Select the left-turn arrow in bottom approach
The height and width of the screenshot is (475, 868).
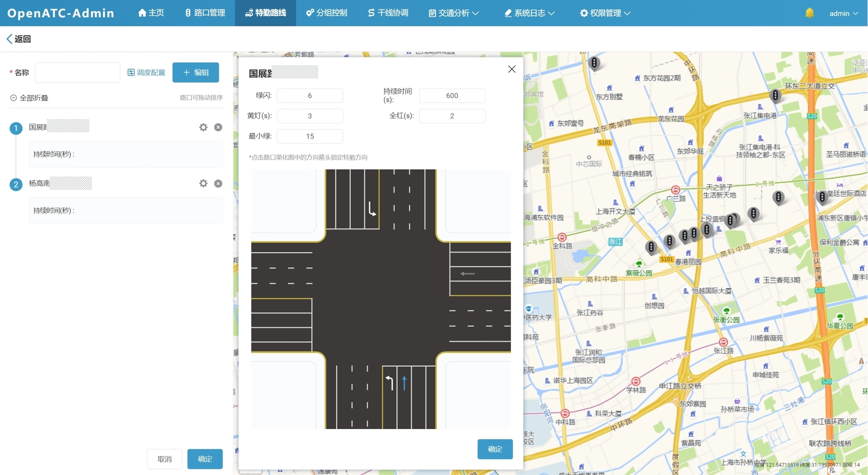coord(389,382)
